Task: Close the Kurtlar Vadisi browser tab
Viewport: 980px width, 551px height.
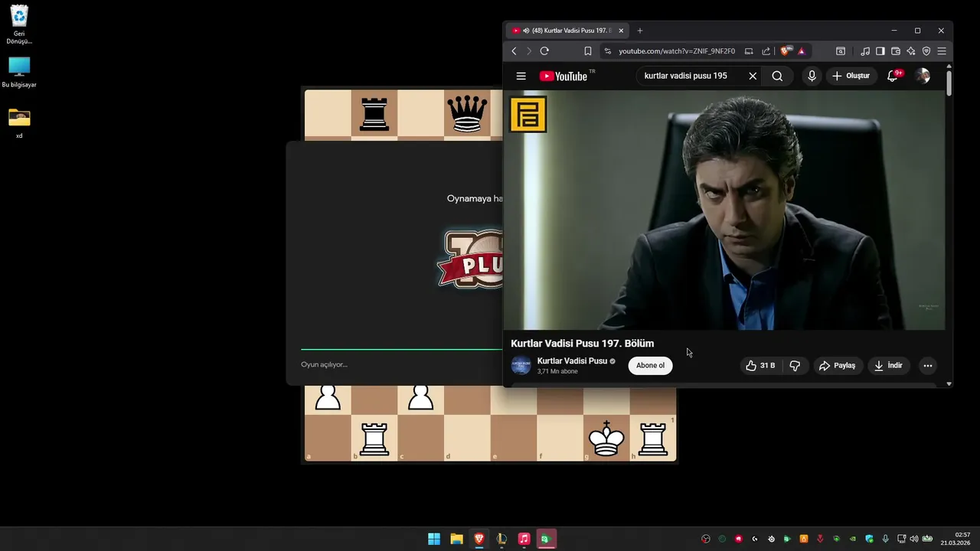Action: pos(621,31)
